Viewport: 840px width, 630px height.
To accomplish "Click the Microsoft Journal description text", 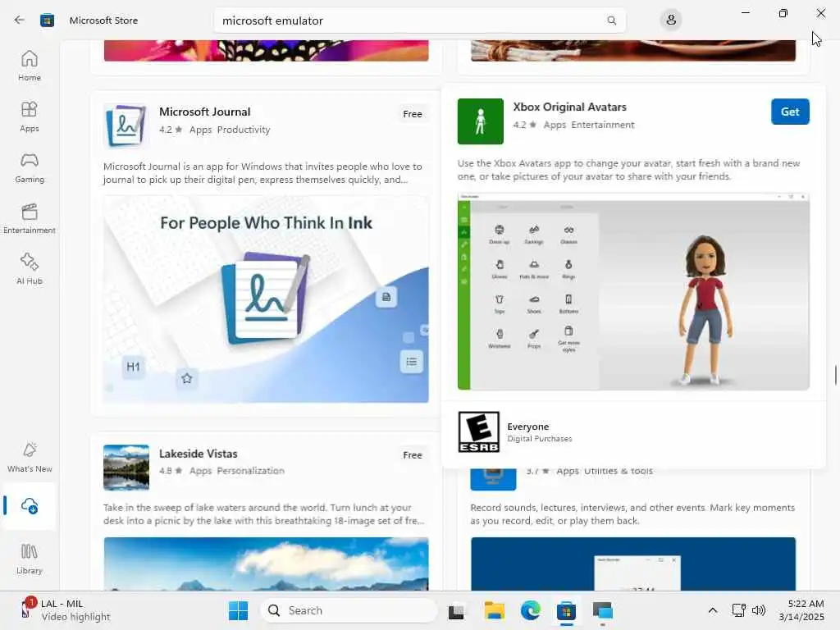I will [262, 173].
